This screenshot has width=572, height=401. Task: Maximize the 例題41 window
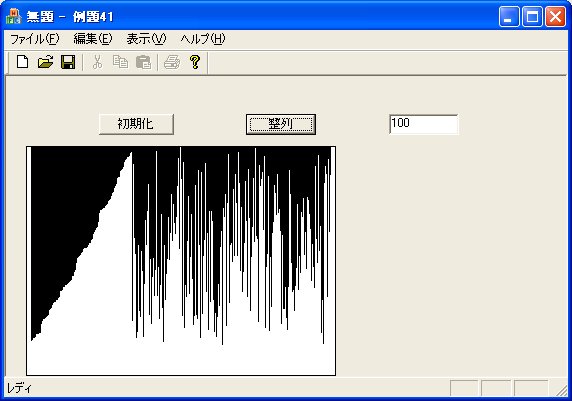(532, 17)
